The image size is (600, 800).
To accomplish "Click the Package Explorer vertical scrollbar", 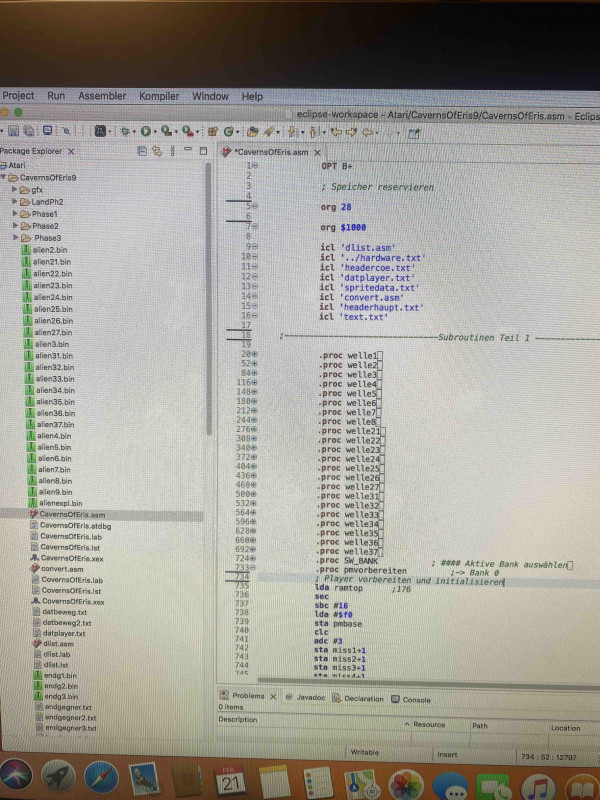I will click(207, 300).
